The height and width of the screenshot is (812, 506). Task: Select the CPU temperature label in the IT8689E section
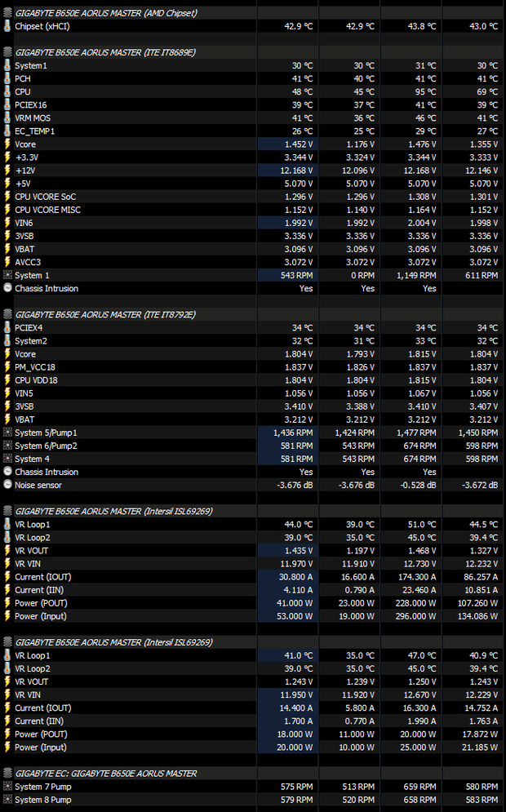click(22, 91)
